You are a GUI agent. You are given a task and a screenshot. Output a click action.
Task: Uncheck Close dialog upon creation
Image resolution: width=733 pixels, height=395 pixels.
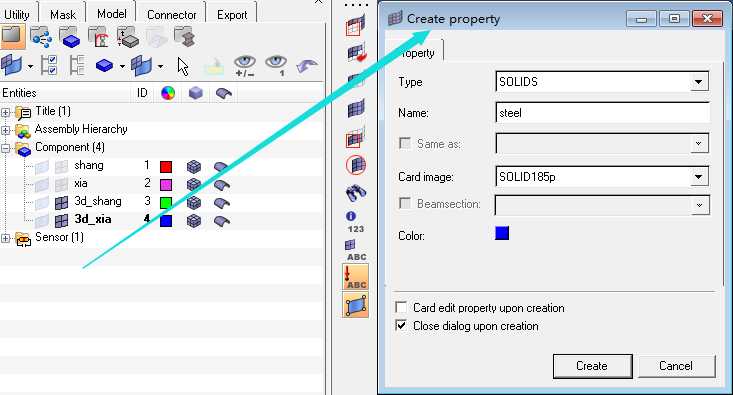coord(401,325)
